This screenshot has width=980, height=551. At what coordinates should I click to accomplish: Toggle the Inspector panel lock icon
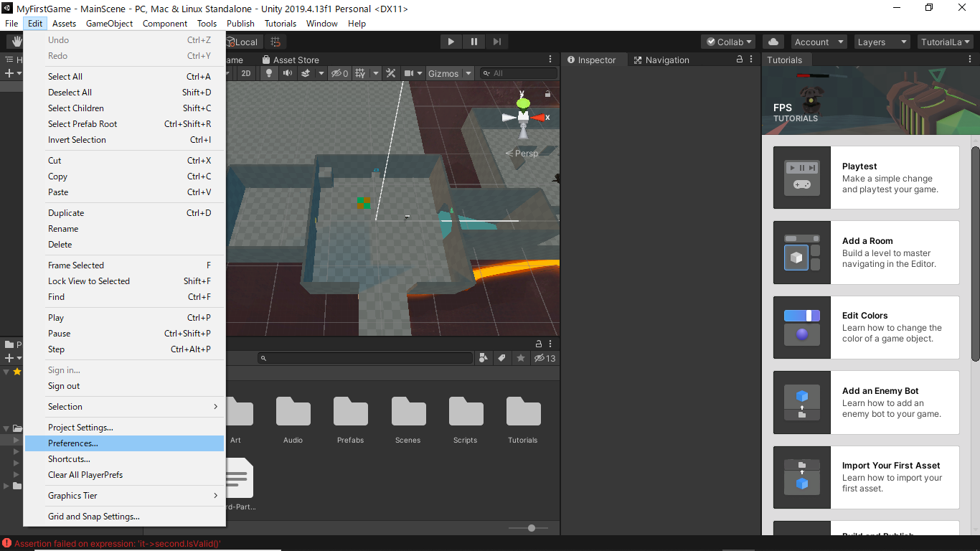[740, 60]
